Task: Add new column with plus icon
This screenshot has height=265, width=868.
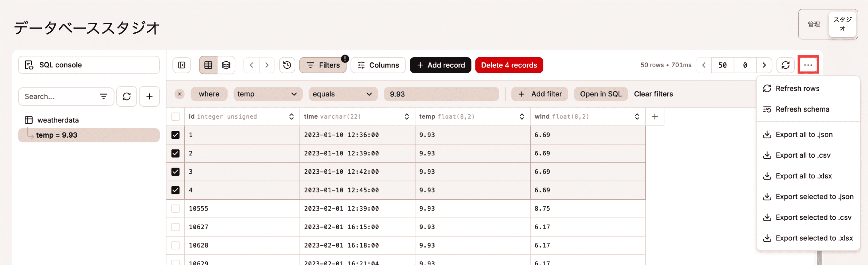Action: 654,117
